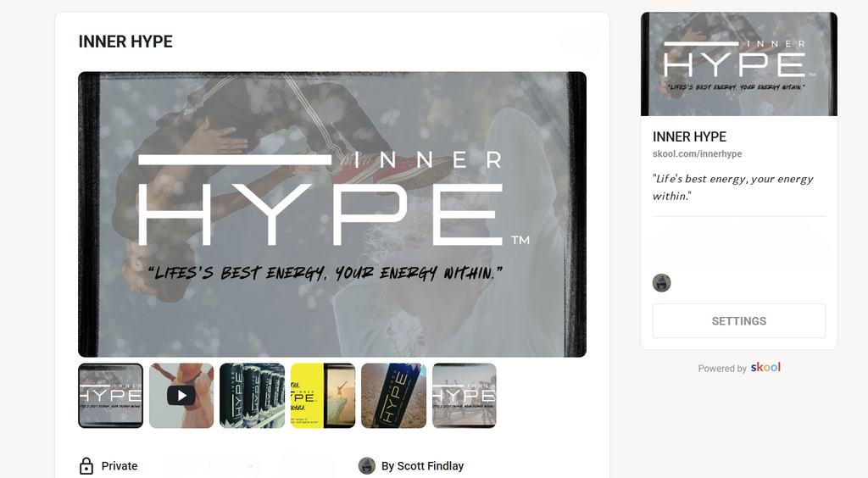Open the SETTINGS button
Viewport: 868px width, 478px height.
739,321
